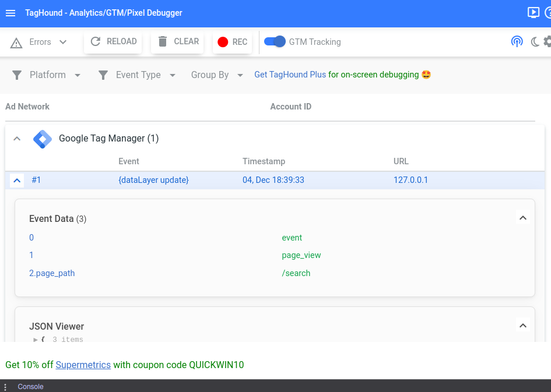Image resolution: width=551 pixels, height=392 pixels.
Task: Click the URL column header
Action: [401, 161]
